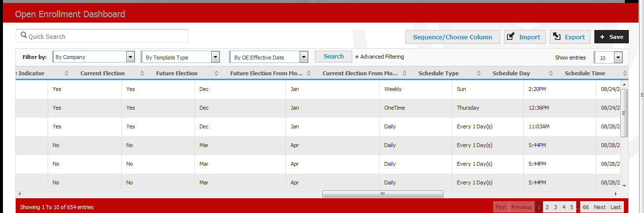Click the horizontal scrollbar thumb
This screenshot has height=213, width=644.
[x=383, y=194]
